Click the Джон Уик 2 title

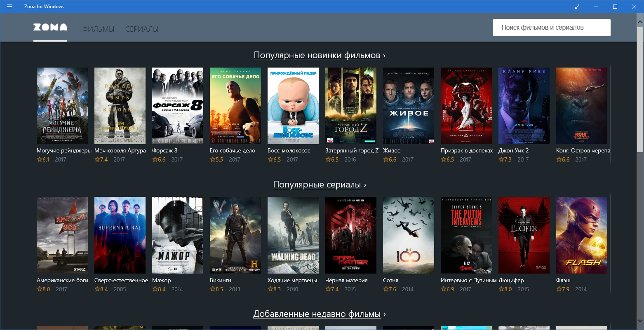pyautogui.click(x=513, y=151)
